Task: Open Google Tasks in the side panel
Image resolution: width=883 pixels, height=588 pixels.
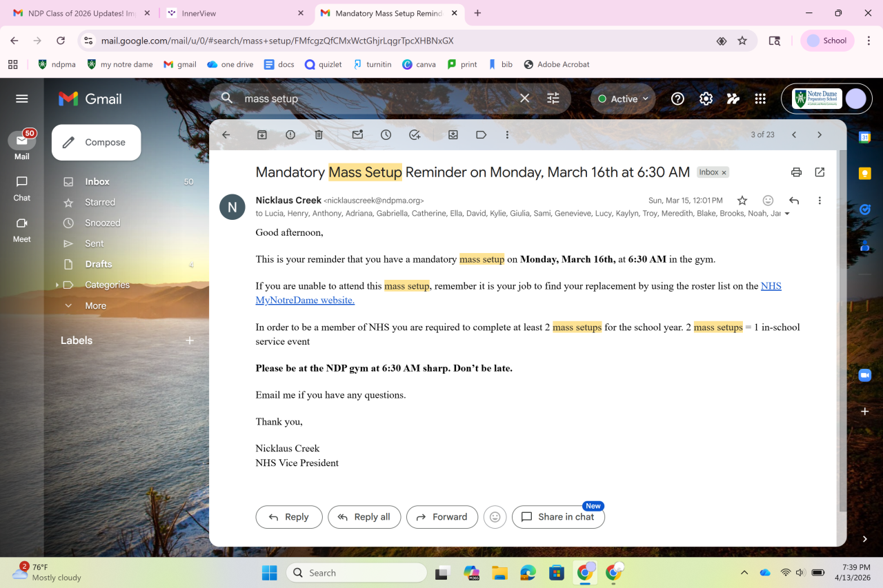Action: (864, 209)
